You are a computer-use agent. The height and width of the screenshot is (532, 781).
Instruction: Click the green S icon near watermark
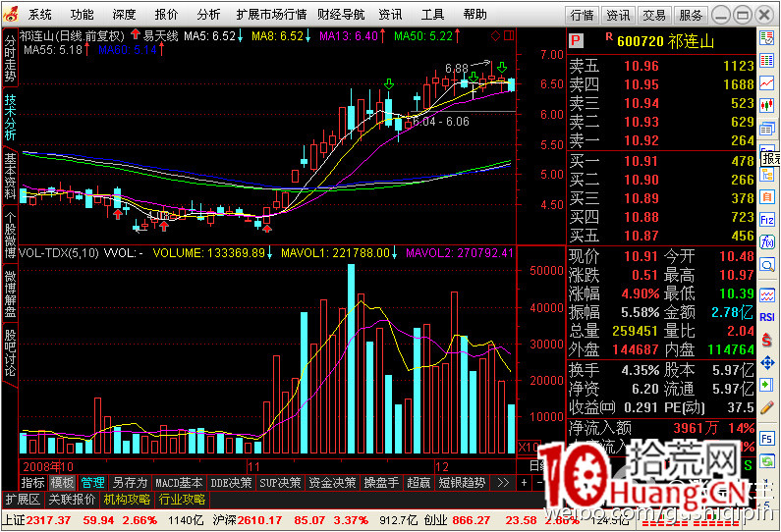pos(748,466)
